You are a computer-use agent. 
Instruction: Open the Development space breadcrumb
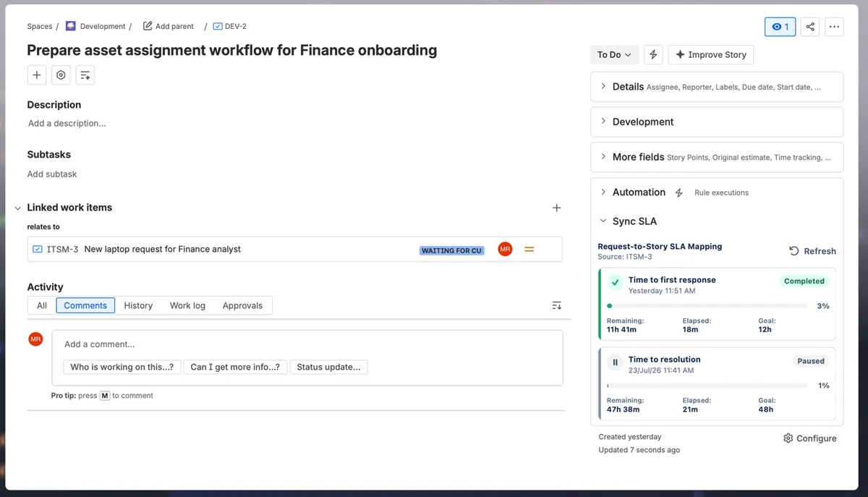103,26
